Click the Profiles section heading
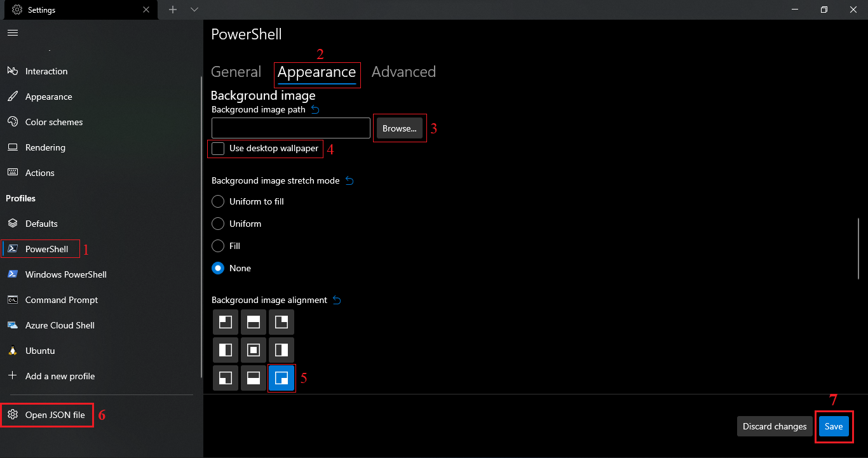The width and height of the screenshot is (868, 458). (x=20, y=198)
